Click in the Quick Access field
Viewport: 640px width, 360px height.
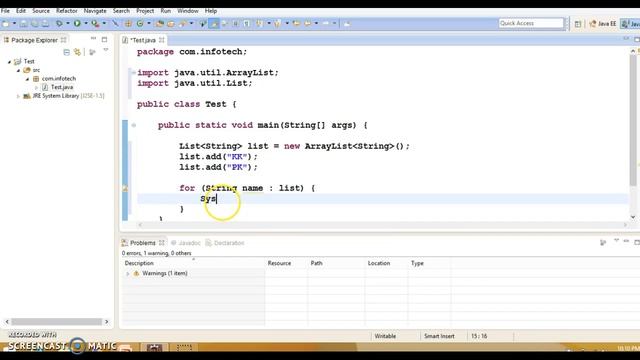pyautogui.click(x=531, y=23)
